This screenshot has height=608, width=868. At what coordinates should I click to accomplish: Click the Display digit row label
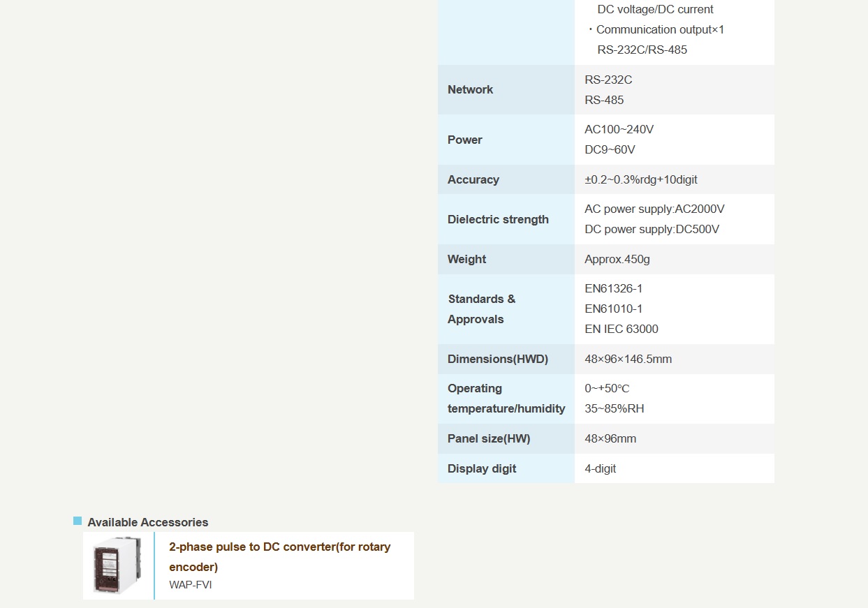482,468
